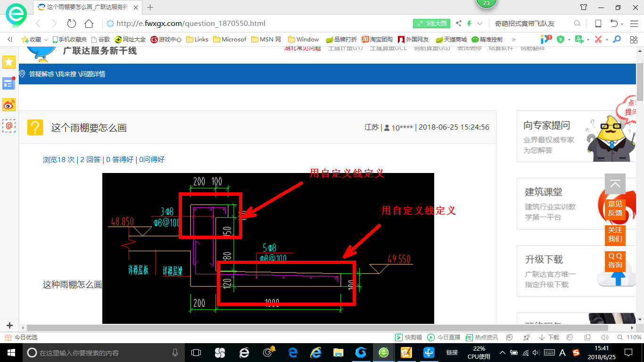Open the 网址大全 bookmark
The height and width of the screenshot is (362, 644).
pos(131,40)
